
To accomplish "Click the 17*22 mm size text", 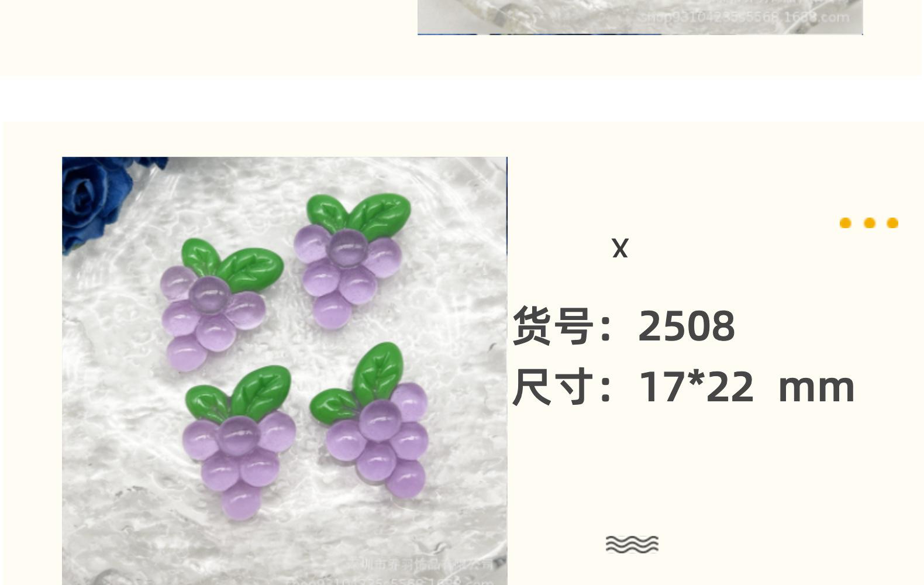I will (x=746, y=387).
